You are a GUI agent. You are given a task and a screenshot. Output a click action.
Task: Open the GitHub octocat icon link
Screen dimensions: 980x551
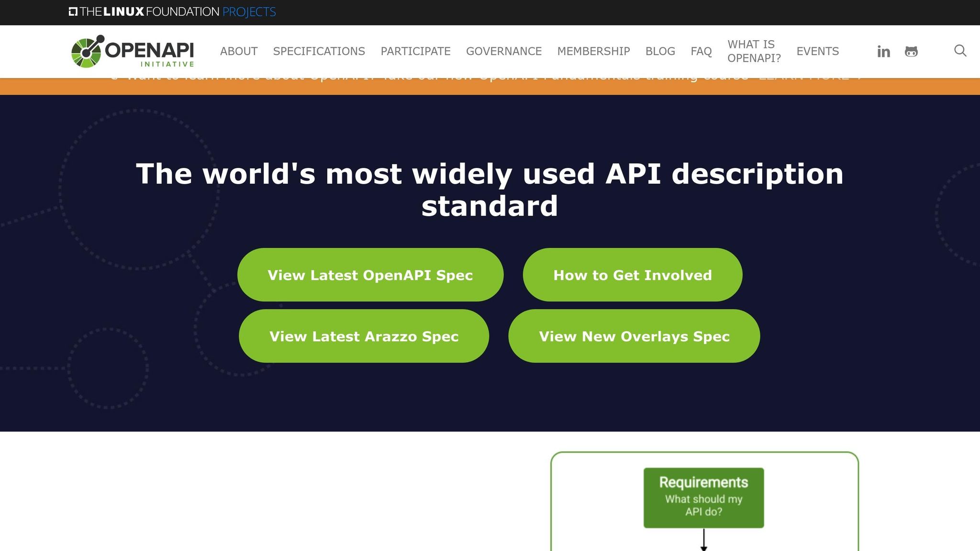pos(911,52)
